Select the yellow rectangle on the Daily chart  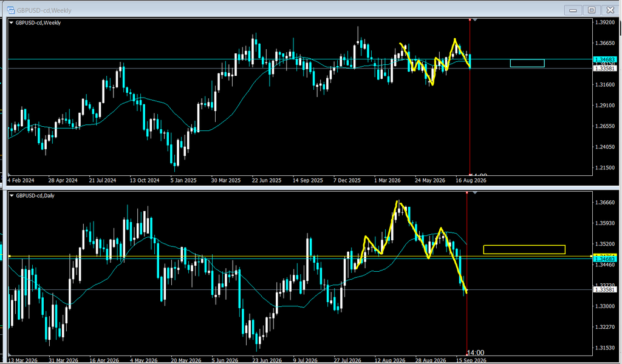click(x=524, y=249)
